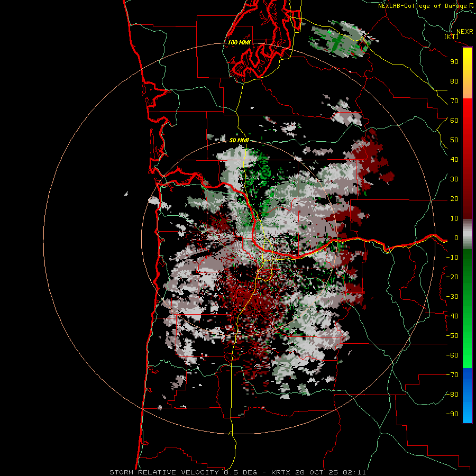Click the "NEXLAB-College of DuPage" credit text
Image resolution: width=476 pixels, height=476 pixels.
point(423,6)
